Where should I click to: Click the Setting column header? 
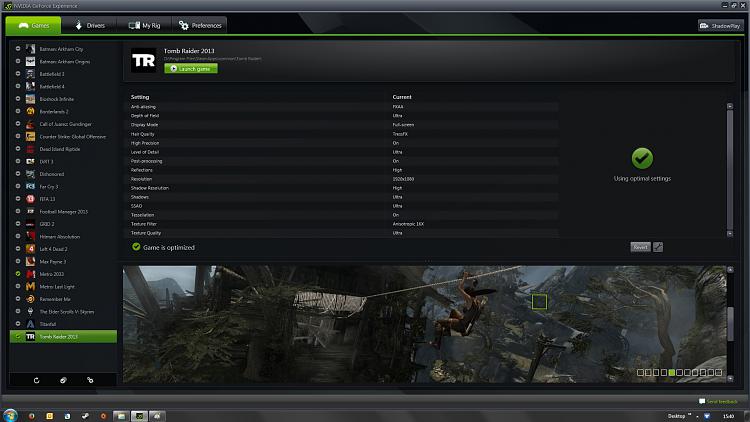pos(140,97)
